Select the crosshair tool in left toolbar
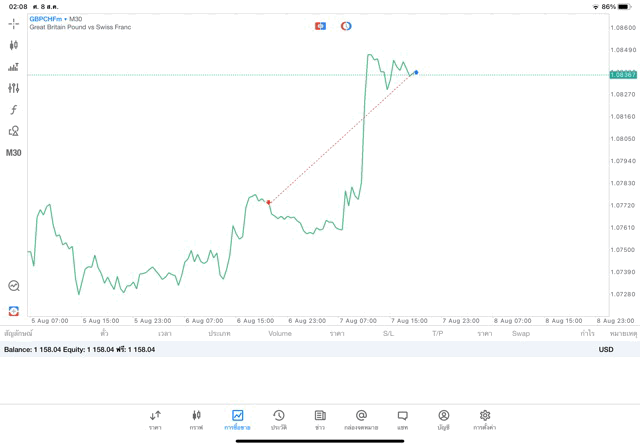 (13, 23)
